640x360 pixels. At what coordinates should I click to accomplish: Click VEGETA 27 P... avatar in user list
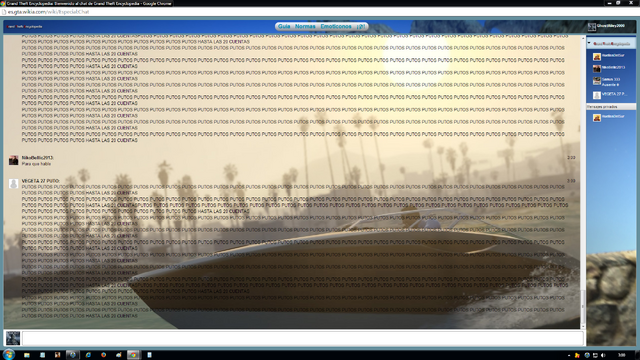point(597,95)
